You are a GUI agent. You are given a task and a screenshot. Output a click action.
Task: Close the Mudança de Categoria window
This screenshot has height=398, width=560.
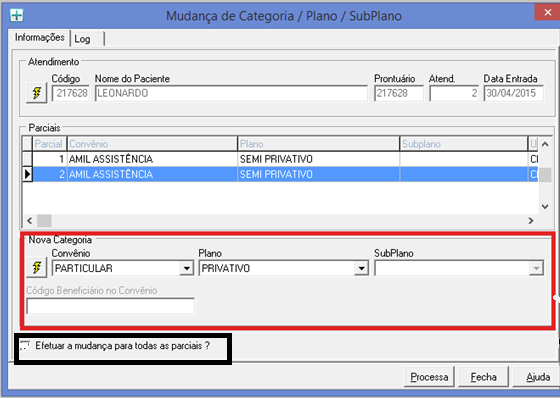click(x=548, y=13)
